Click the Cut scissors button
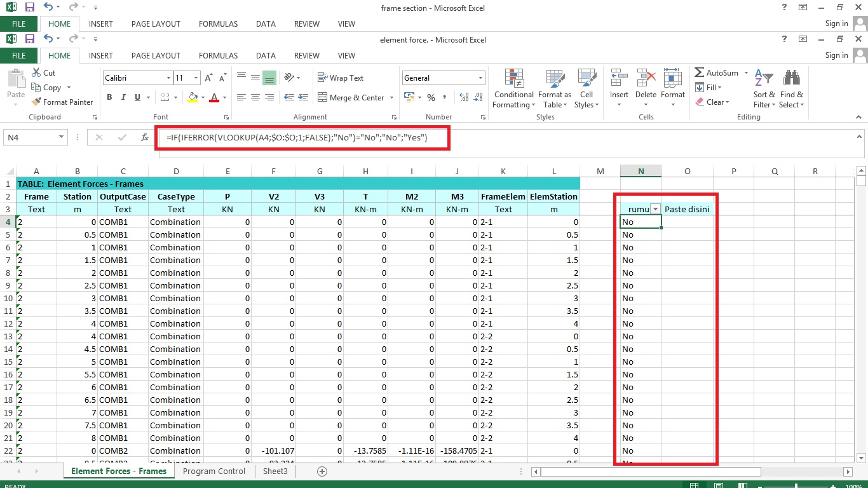 coord(43,73)
